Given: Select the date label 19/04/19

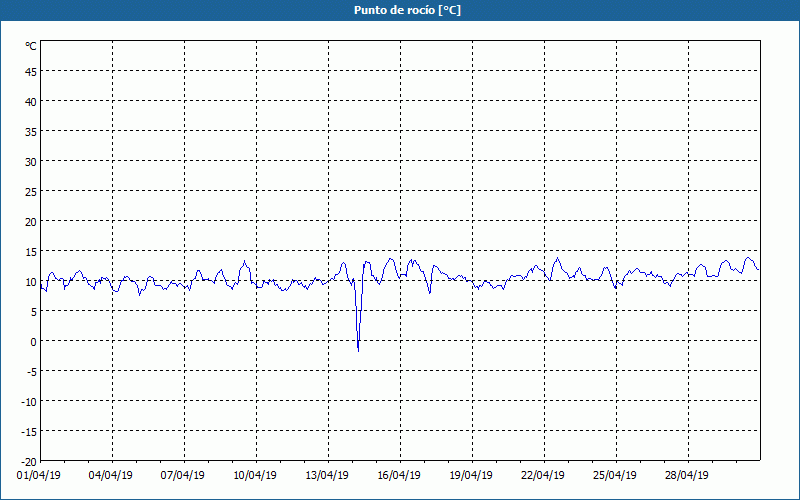Looking at the screenshot, I should coord(471,475).
